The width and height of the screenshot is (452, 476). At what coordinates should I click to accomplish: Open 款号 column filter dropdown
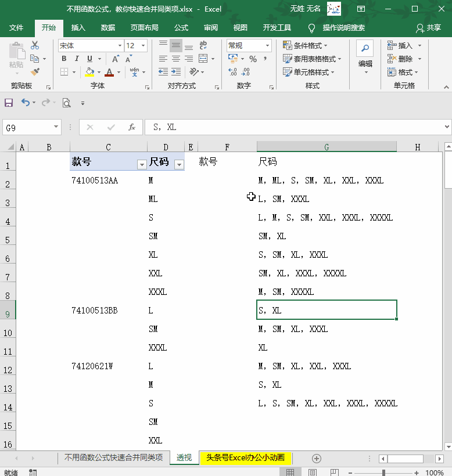(142, 164)
